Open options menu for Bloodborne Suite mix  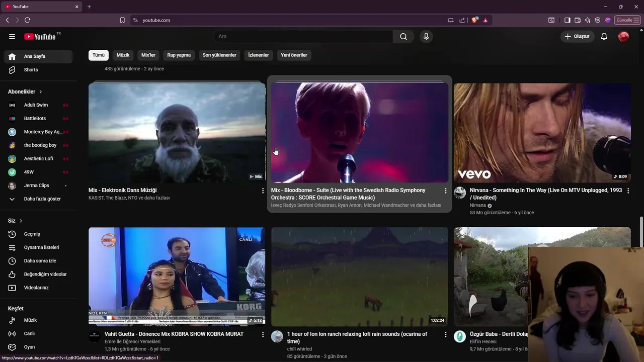445,191
